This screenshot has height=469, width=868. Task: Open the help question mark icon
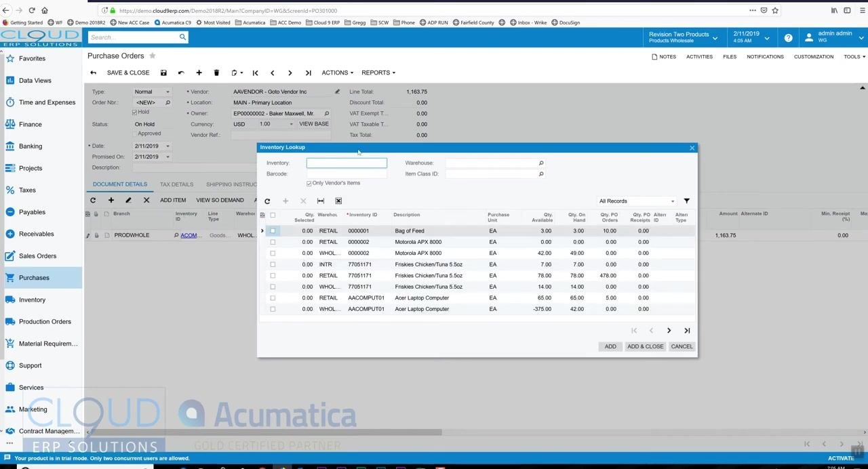788,38
